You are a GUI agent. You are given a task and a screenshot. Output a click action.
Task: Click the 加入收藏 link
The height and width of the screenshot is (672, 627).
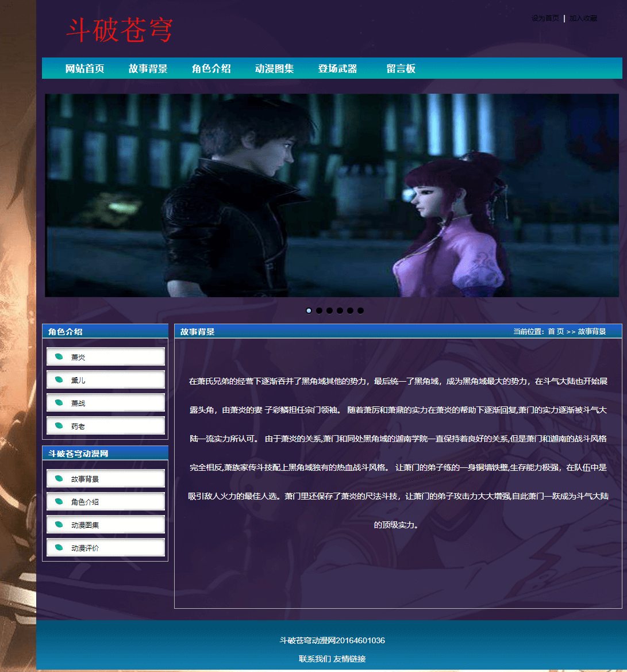click(583, 18)
